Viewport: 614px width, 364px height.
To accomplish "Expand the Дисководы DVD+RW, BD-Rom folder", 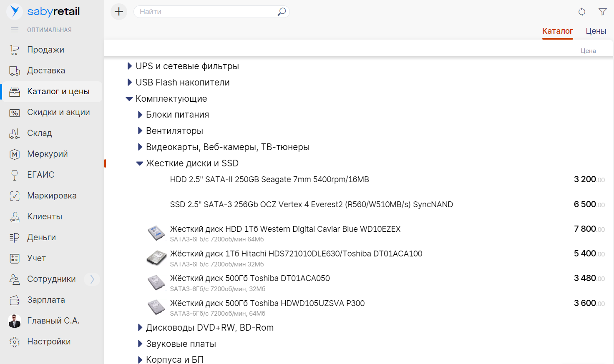I will coord(140,328).
